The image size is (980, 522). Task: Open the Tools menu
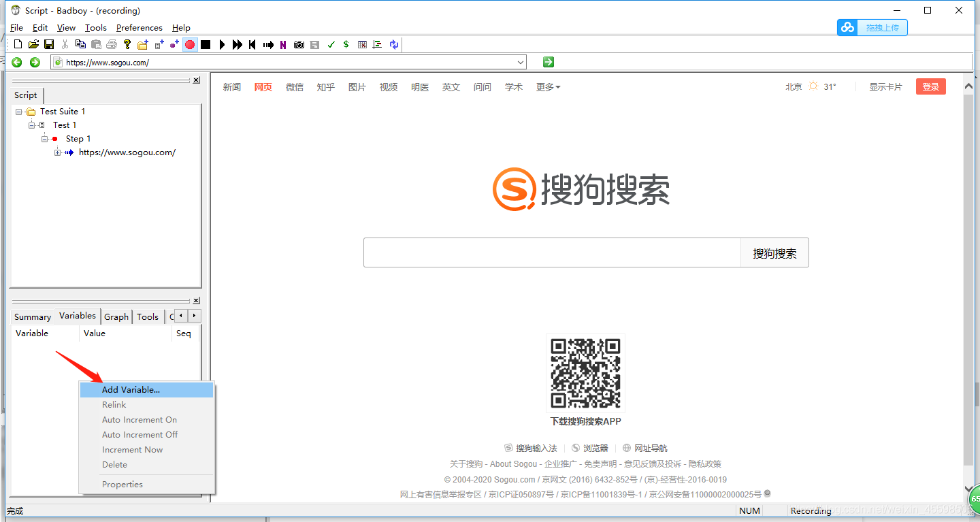coord(96,27)
